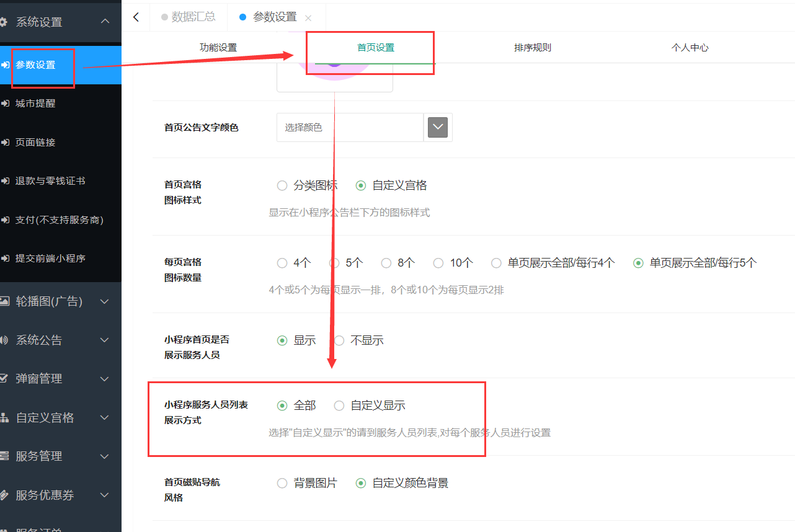Image resolution: width=795 pixels, height=532 pixels.
Task: Select 背景图片 navigation style
Action: pyautogui.click(x=282, y=483)
